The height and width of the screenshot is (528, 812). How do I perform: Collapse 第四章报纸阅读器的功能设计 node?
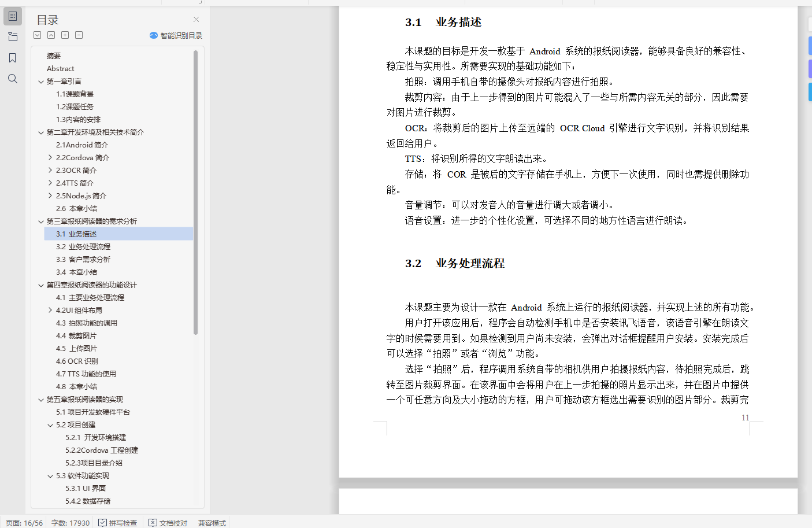pyautogui.click(x=41, y=285)
